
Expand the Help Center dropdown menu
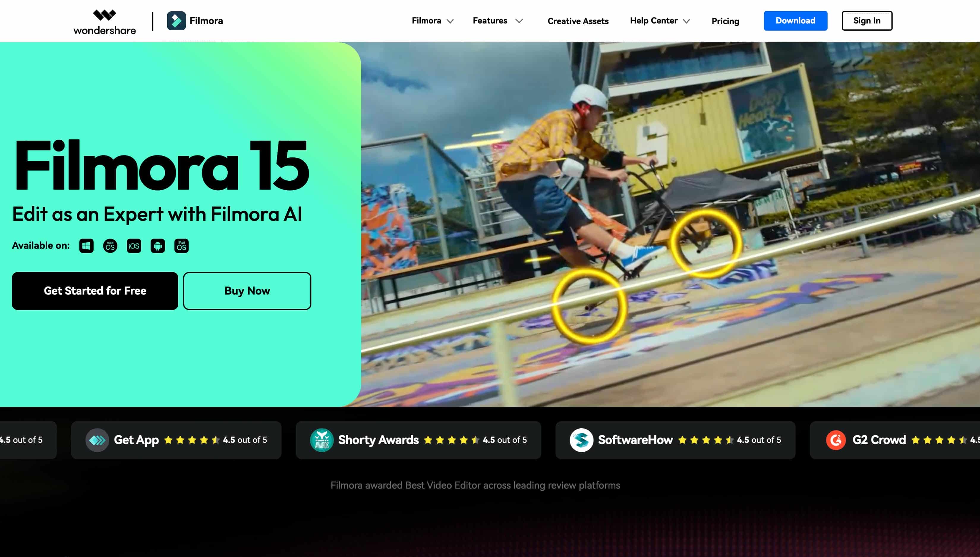660,21
